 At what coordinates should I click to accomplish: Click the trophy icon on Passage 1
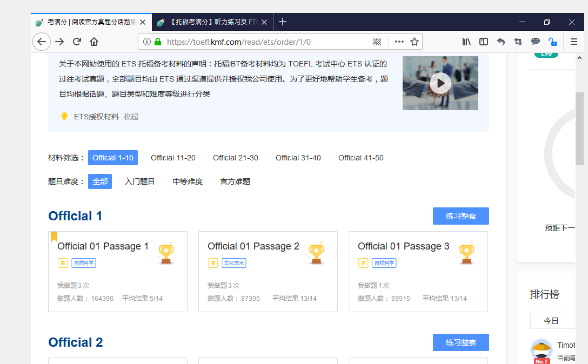[x=166, y=253]
